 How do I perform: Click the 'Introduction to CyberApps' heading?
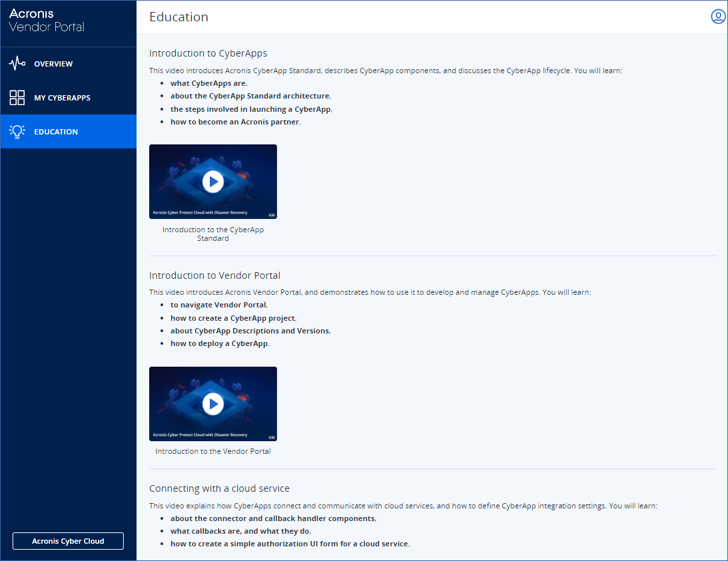click(208, 53)
